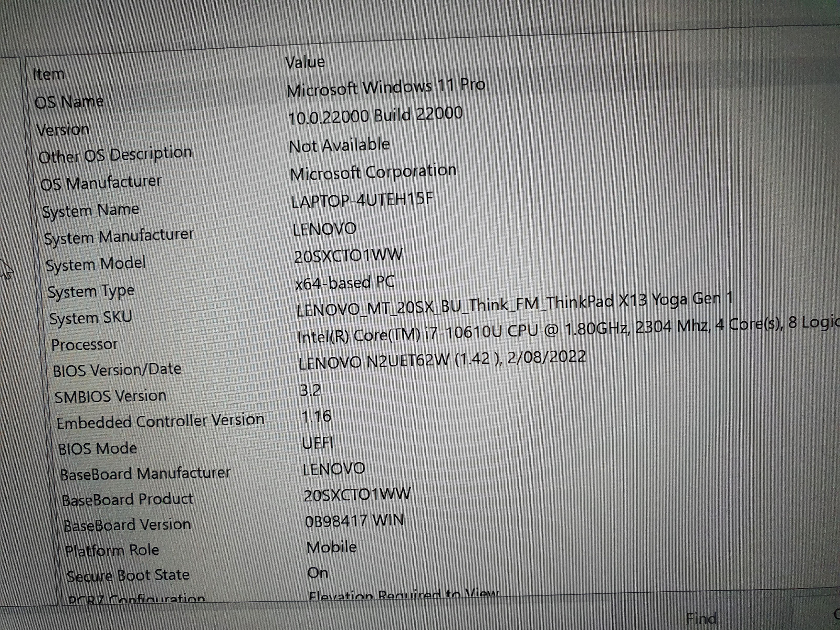Select the BaseBoard Version row label
The image size is (840, 630).
point(127,525)
